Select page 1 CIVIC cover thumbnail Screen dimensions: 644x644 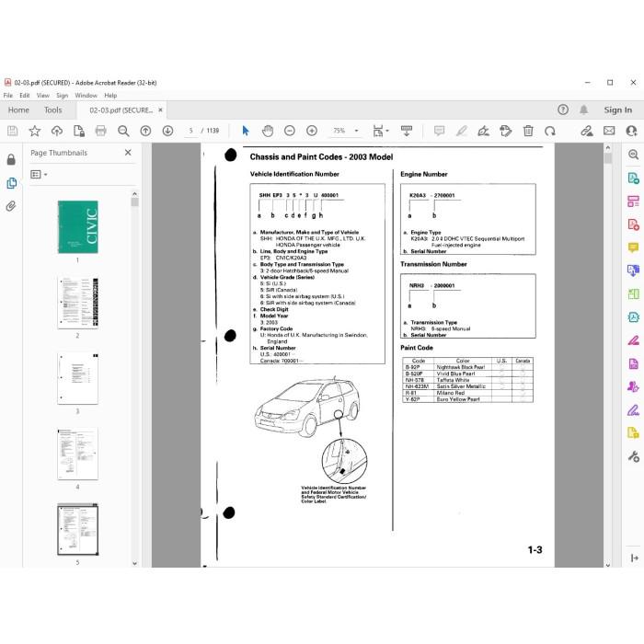coord(77,226)
